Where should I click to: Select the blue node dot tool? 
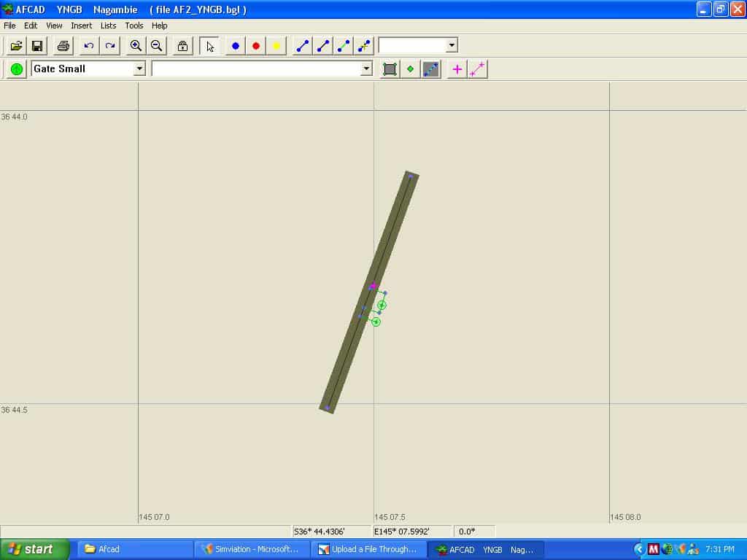pos(236,46)
